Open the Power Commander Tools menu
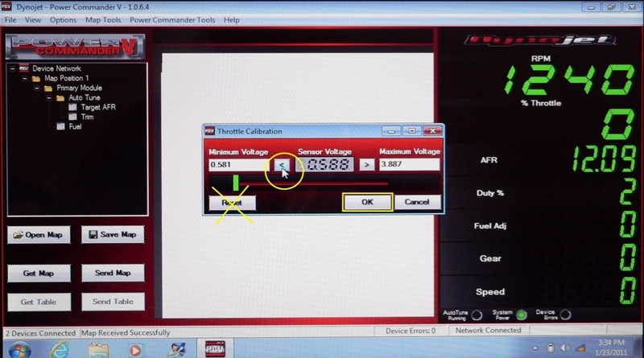Image resolution: width=644 pixels, height=358 pixels. click(x=175, y=19)
